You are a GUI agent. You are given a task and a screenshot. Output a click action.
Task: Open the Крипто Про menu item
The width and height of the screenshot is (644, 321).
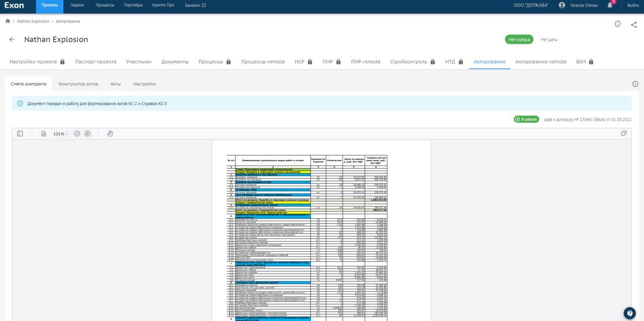[x=162, y=5]
